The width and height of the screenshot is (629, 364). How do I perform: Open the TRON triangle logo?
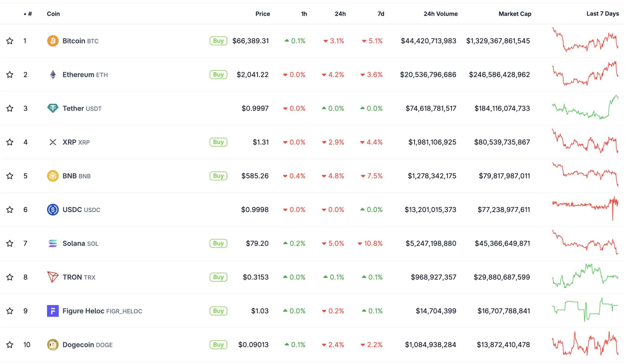coord(53,278)
